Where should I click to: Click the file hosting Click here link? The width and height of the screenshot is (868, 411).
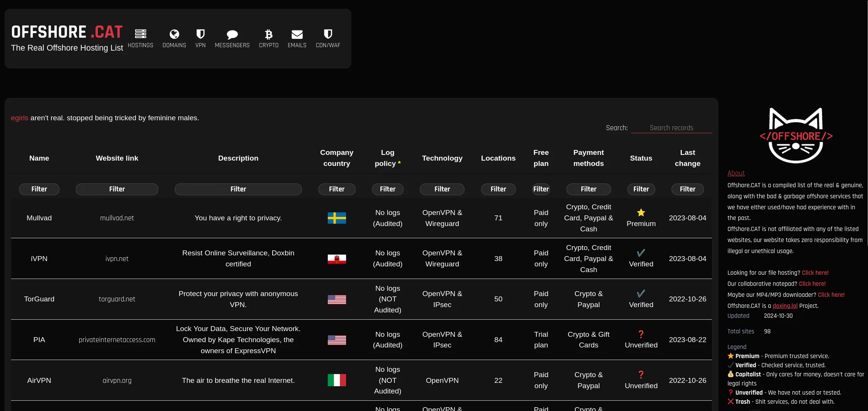pyautogui.click(x=815, y=273)
